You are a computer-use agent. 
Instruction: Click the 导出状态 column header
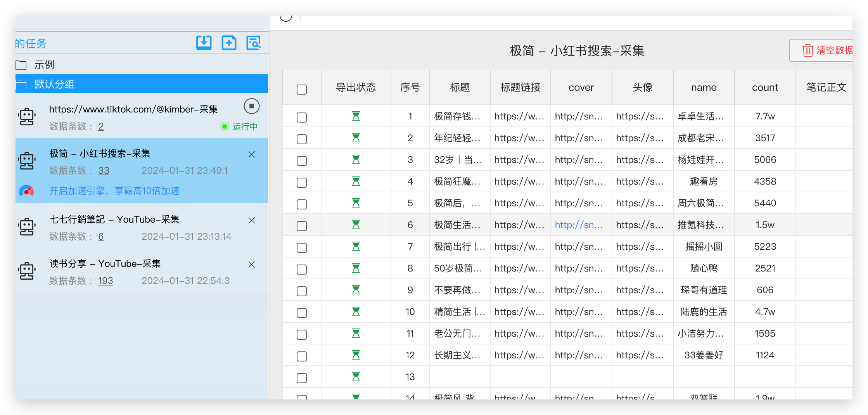coord(356,88)
